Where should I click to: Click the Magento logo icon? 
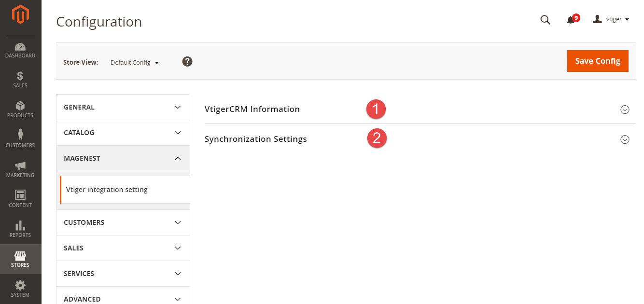20,15
